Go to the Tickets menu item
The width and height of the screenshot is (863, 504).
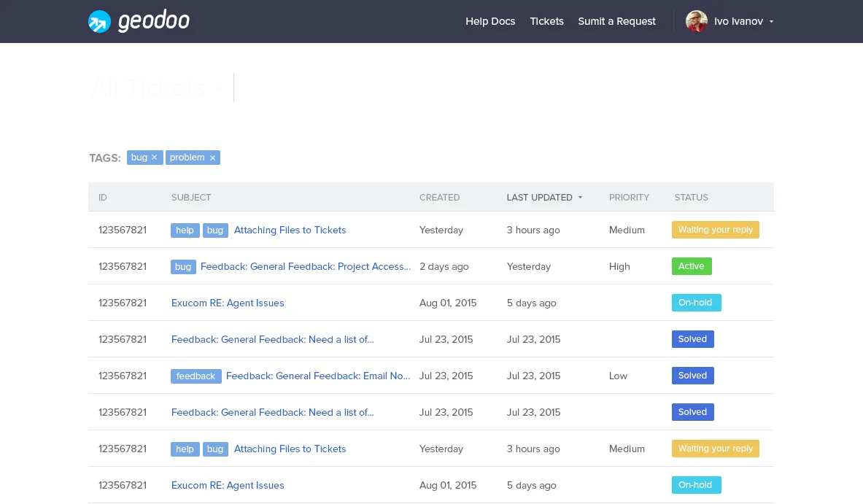pos(546,21)
